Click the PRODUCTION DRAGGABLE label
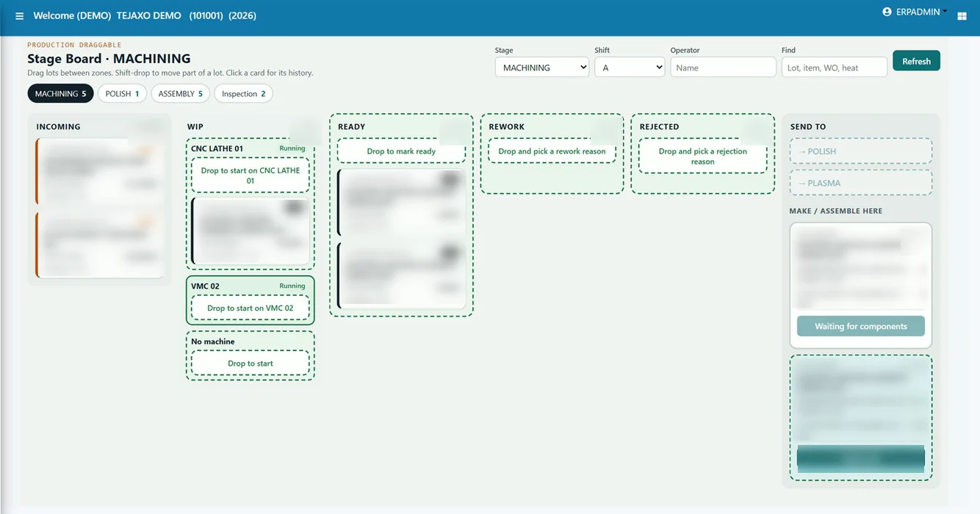 (74, 45)
